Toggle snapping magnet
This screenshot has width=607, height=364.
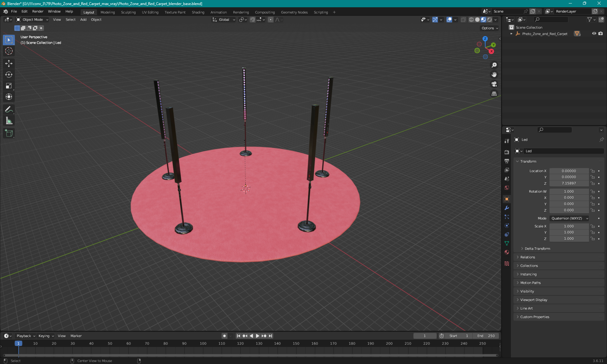point(253,20)
